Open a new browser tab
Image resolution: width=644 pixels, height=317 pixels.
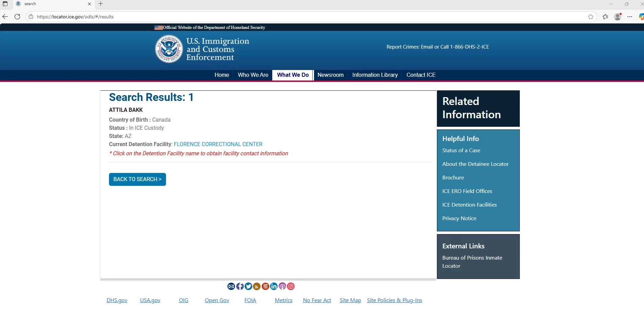coord(100,4)
